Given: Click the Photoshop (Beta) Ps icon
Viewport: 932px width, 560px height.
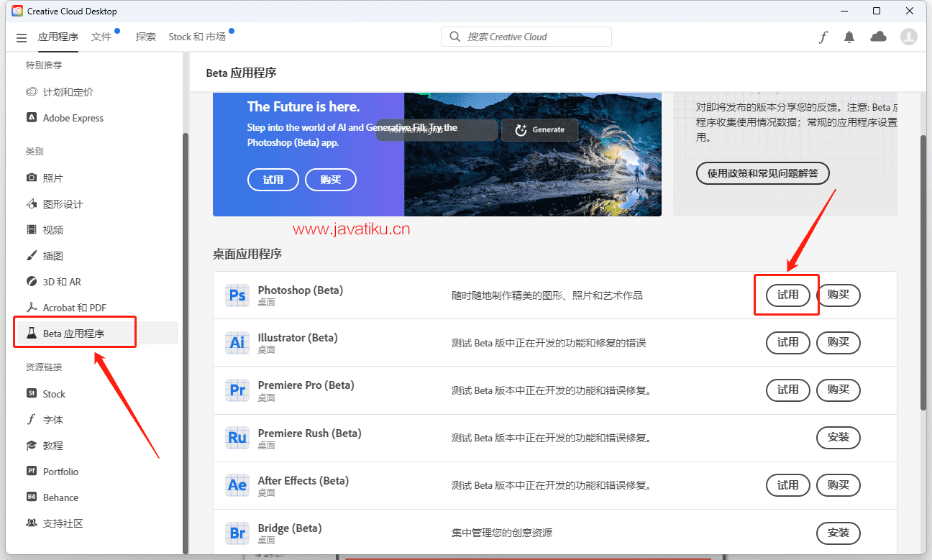Looking at the screenshot, I should point(237,295).
